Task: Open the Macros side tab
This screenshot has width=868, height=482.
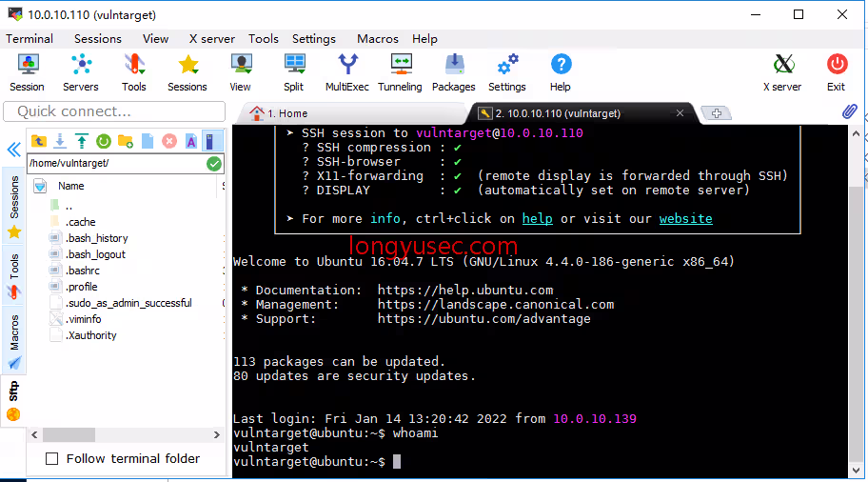Action: pos(14,341)
